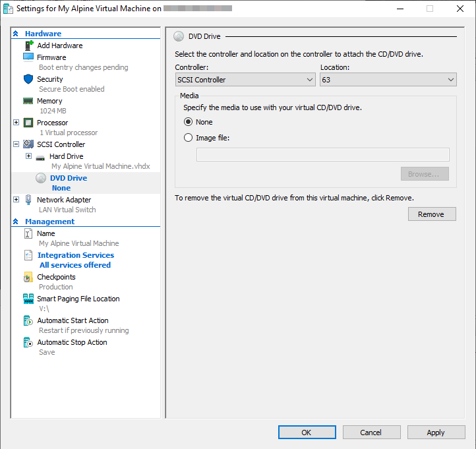This screenshot has width=476, height=449.
Task: Expand the Processor tree node
Action: [x=16, y=123]
